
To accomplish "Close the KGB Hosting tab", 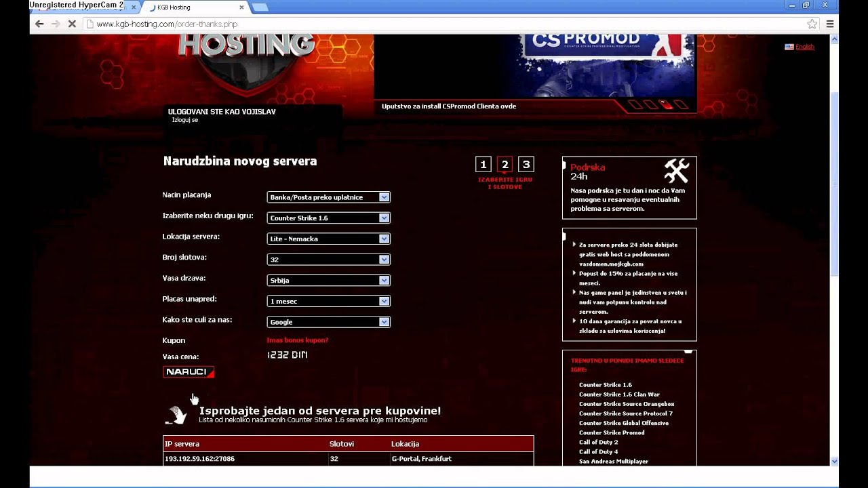I will [241, 7].
